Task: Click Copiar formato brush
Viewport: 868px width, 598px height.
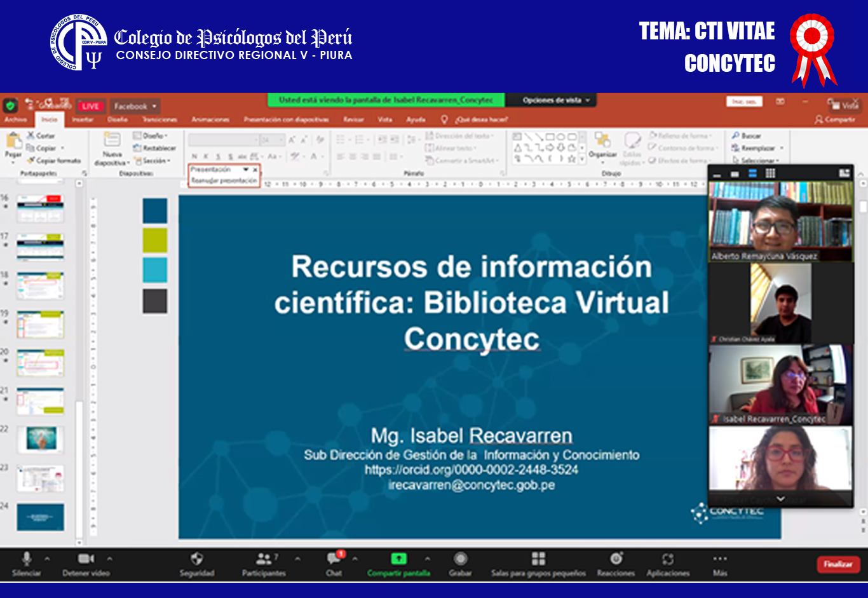Action: click(x=53, y=161)
